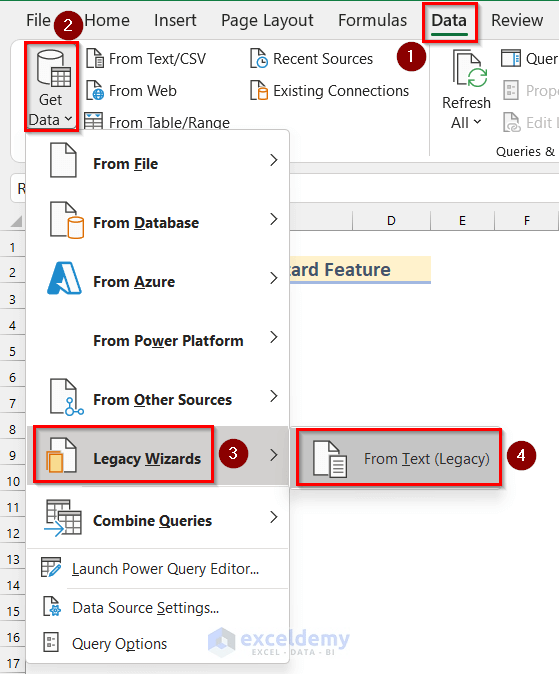Click the Select All triangle corner
This screenshot has height=674, width=559.
coord(16,221)
